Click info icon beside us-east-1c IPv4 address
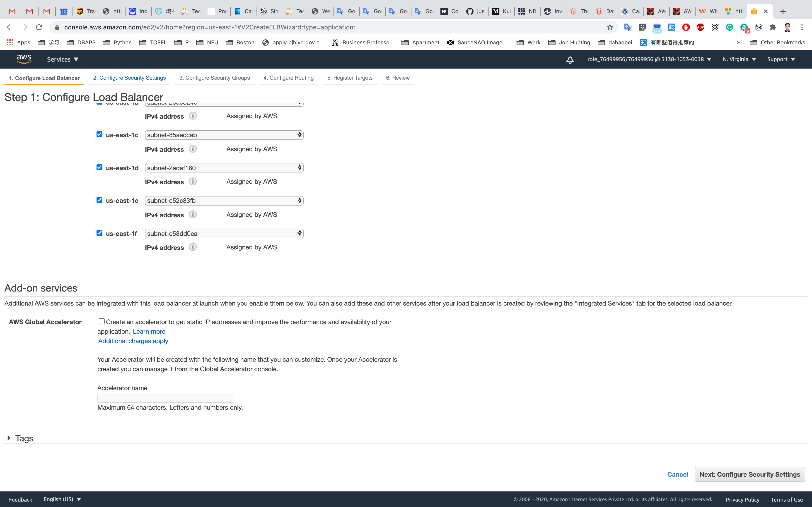Image resolution: width=812 pixels, height=507 pixels. 193,149
